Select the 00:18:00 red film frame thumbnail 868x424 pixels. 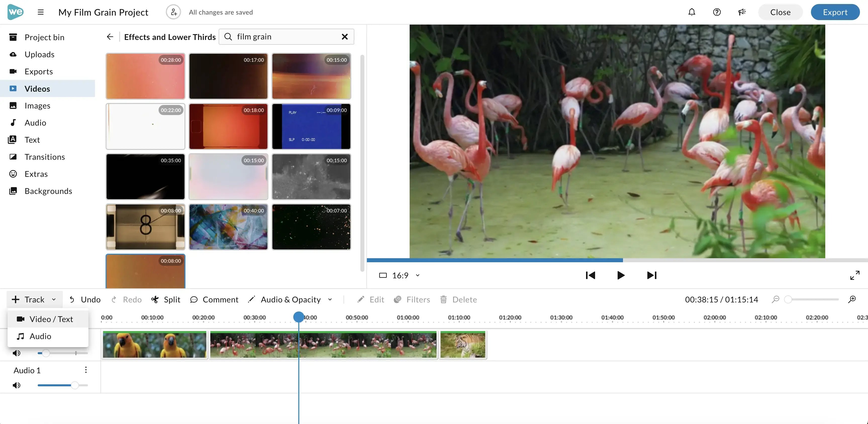(228, 126)
